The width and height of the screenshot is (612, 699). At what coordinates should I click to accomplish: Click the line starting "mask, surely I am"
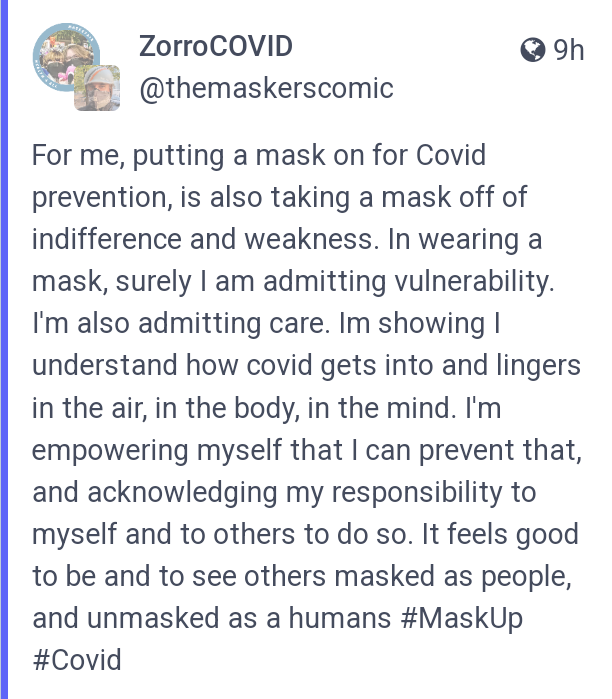pos(293,282)
